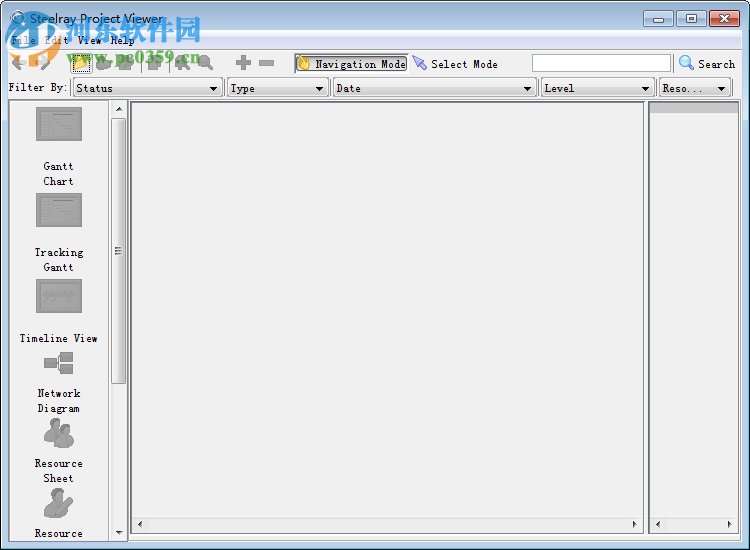Click the right panel scroll left arrow
Screen dimensions: 750x550
tap(658, 524)
